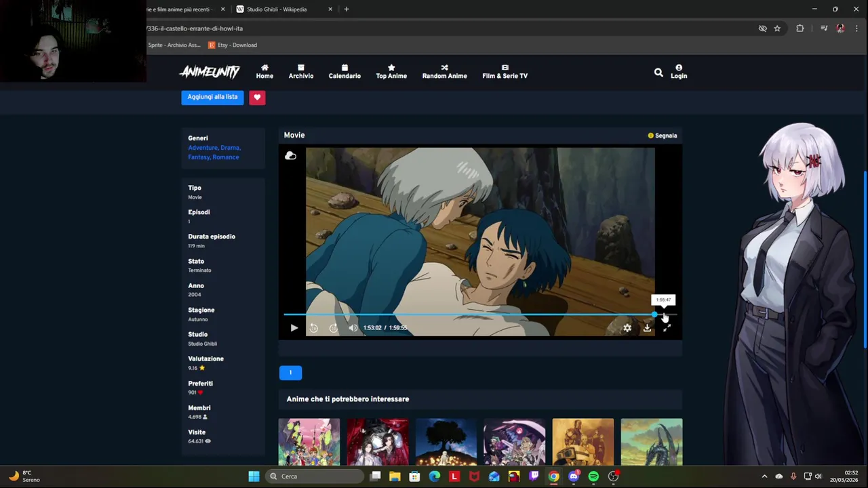Open the Windows Start menu
The image size is (868, 488).
pos(254,476)
